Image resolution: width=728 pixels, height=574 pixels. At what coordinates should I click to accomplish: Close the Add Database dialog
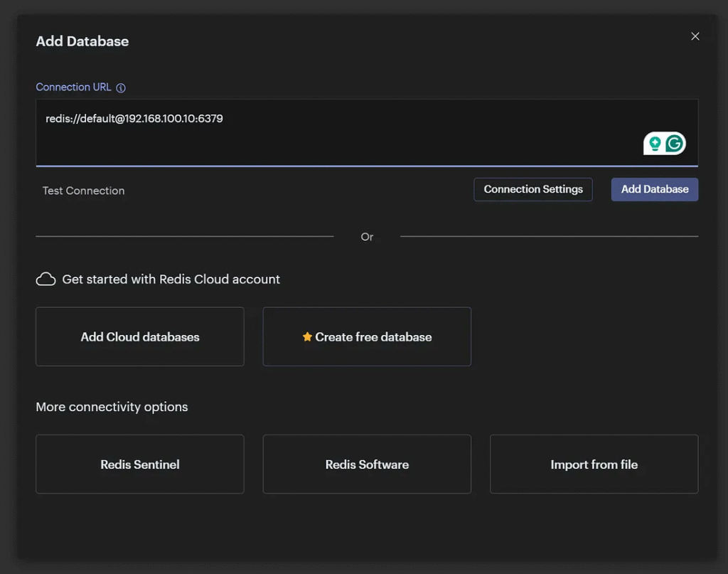[x=695, y=36]
